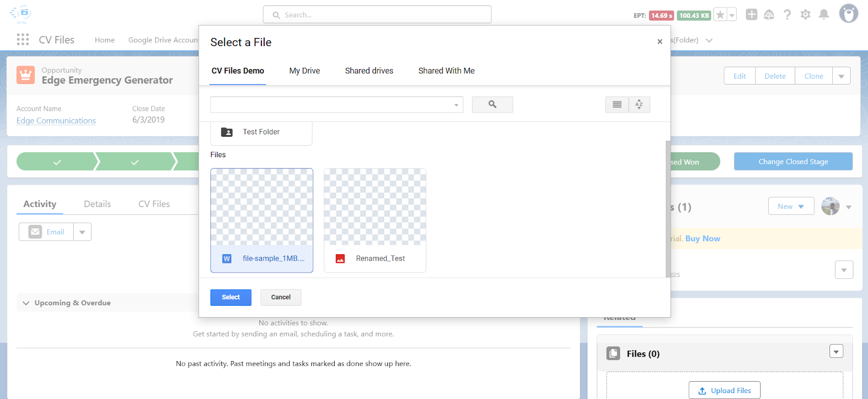
Task: Switch to the Details tab
Action: click(98, 204)
